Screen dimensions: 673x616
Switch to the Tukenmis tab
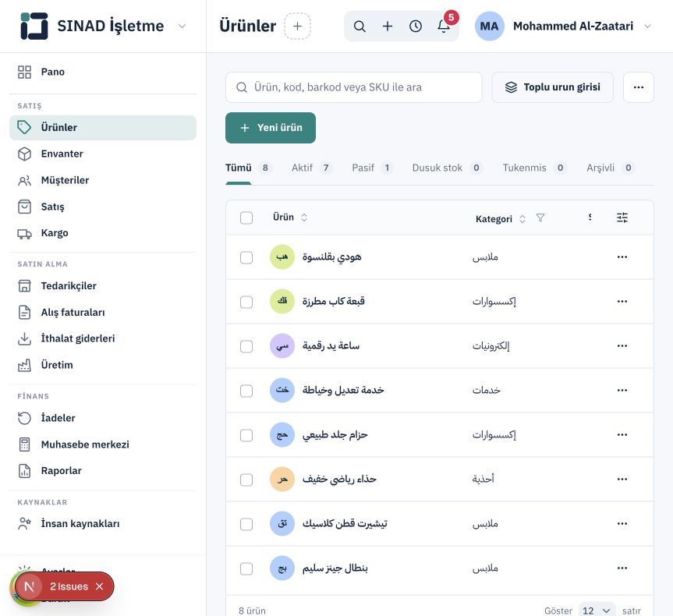534,168
